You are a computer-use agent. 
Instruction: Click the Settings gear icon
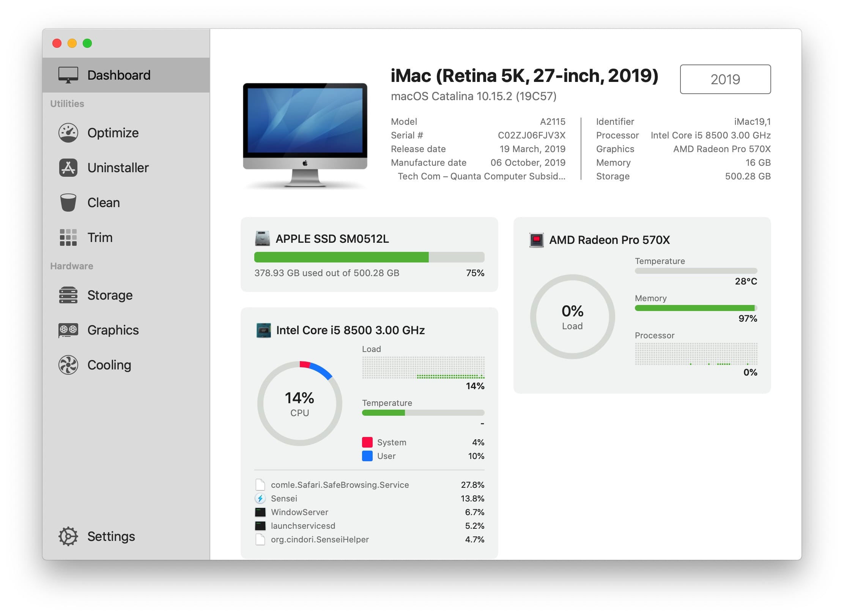pyautogui.click(x=68, y=536)
